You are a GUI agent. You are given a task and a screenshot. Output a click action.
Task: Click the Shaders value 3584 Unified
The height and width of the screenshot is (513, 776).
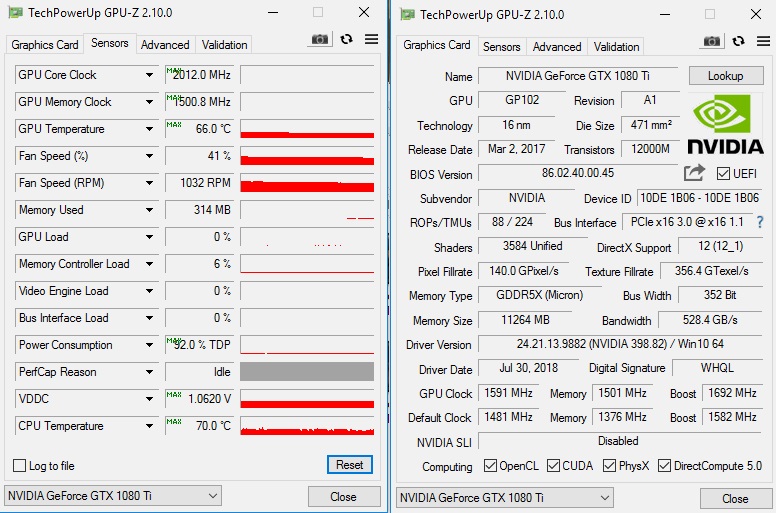(533, 246)
